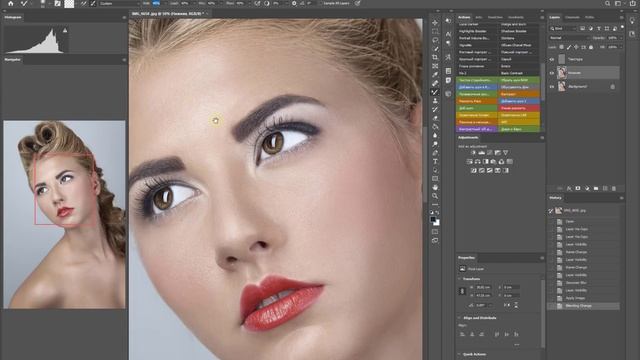Create new group folder icon in Layers
The image size is (640, 360).
[x=596, y=189]
